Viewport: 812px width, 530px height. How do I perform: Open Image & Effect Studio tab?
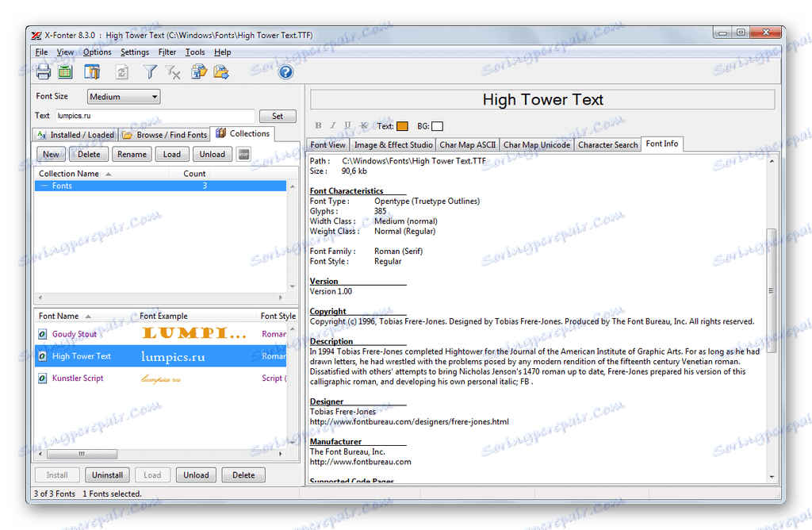pyautogui.click(x=393, y=145)
